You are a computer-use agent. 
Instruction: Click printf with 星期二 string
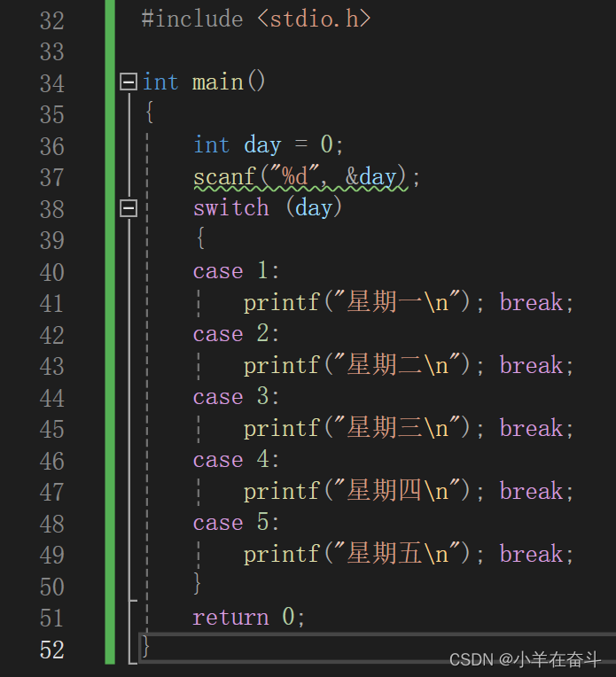click(x=363, y=365)
